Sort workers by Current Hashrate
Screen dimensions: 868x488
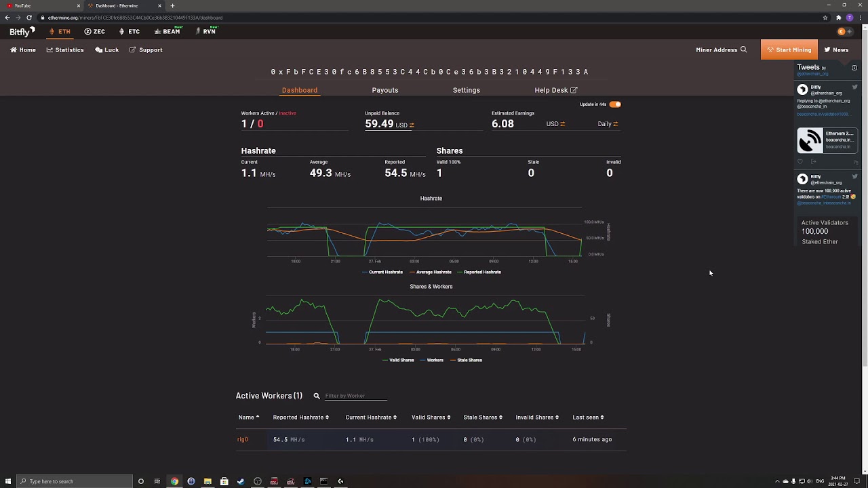(x=371, y=418)
